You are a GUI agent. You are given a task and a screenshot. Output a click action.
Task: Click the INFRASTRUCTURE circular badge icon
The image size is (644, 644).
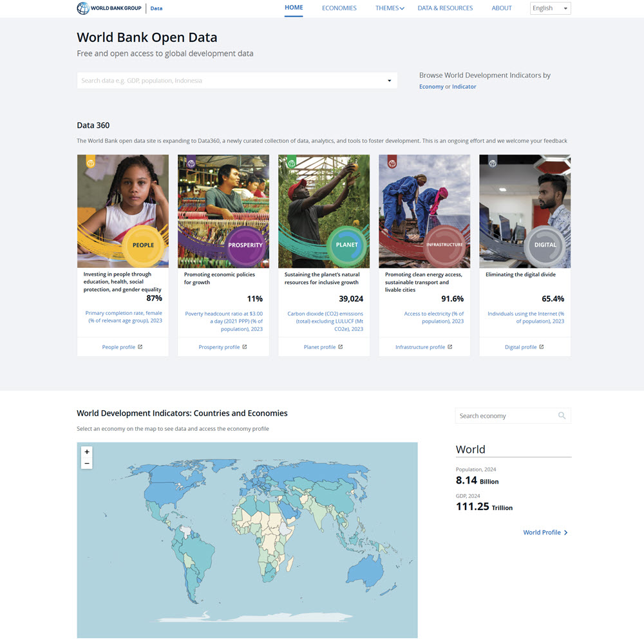(x=445, y=245)
